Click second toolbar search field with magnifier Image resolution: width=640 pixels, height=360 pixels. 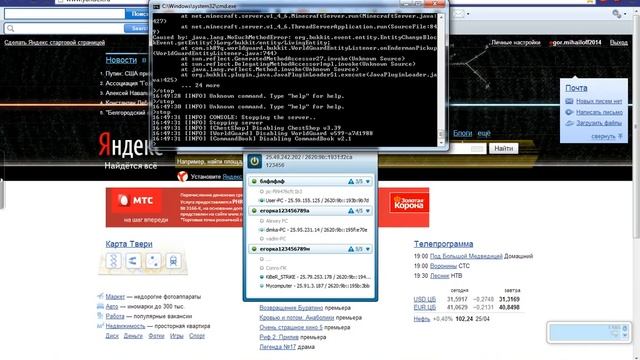[64, 28]
